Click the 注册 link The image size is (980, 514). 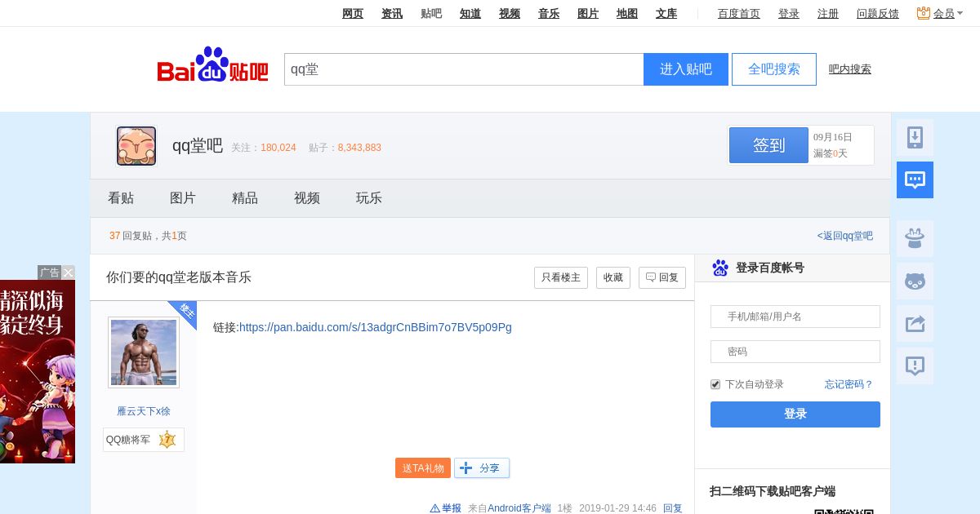coord(828,13)
